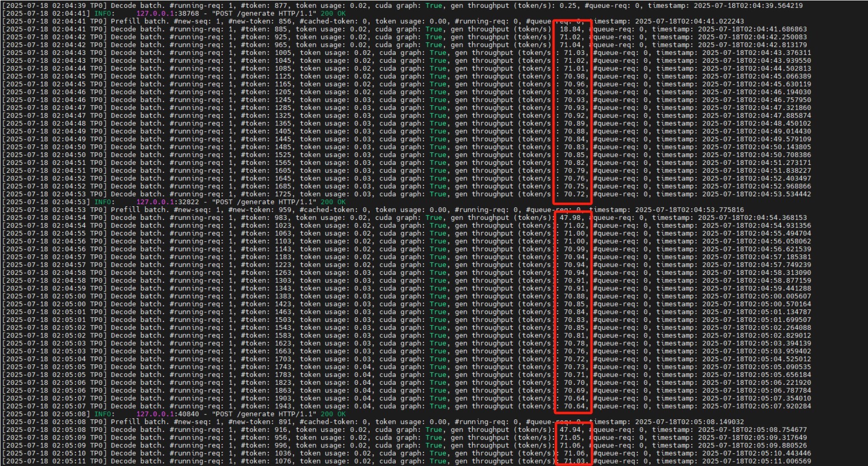
Task: Click the 47.94 throughput value
Action: [x=570, y=430]
